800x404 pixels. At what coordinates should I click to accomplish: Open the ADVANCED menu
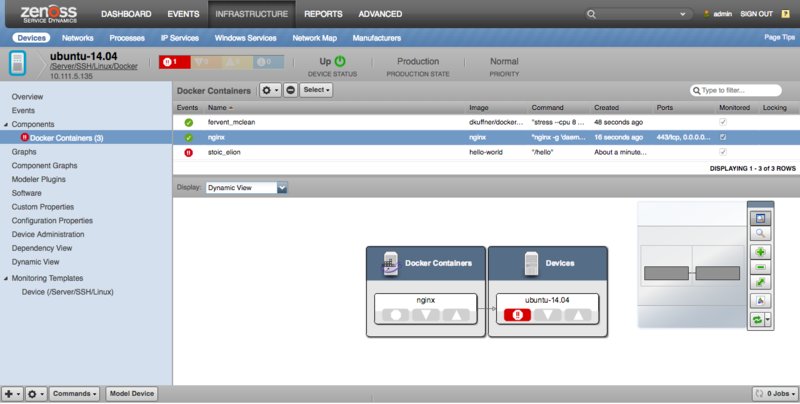[380, 14]
